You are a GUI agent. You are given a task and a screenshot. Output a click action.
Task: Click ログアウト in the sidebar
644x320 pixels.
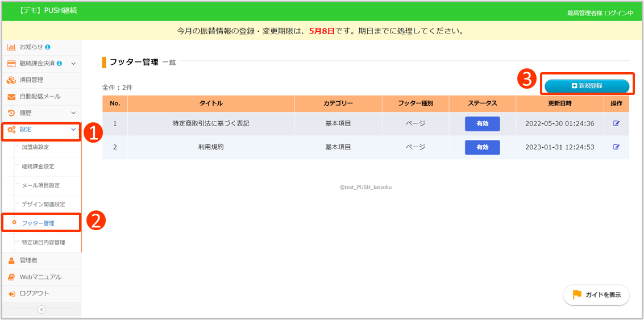click(34, 293)
